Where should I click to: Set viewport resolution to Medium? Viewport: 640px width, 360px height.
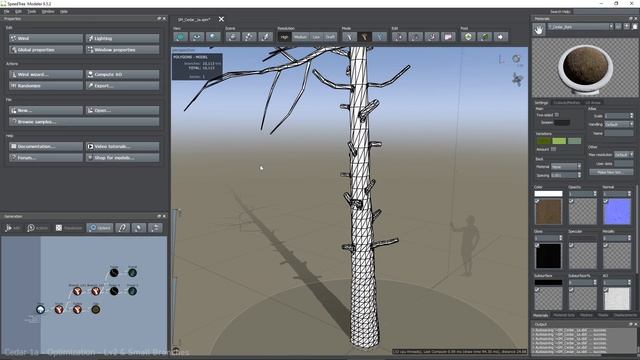[300, 37]
